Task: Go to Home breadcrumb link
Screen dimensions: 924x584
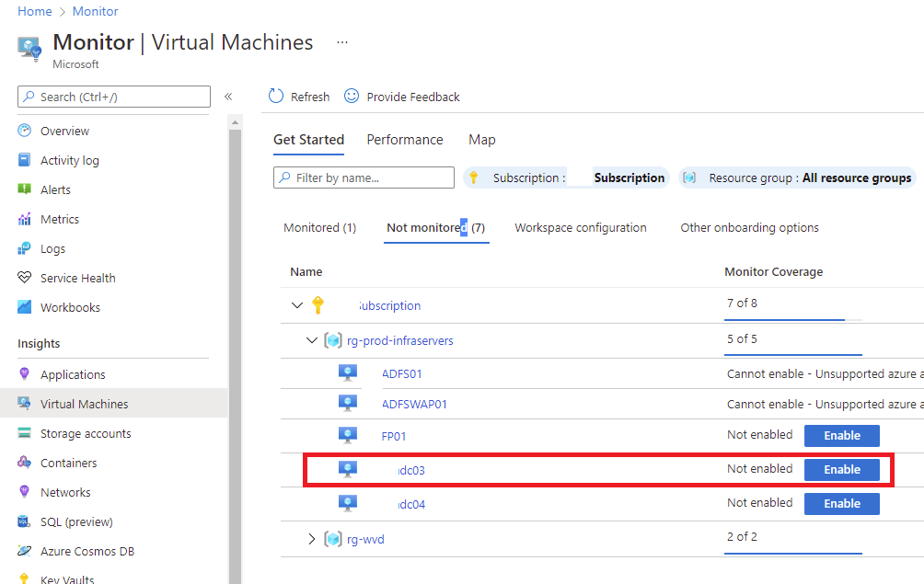Action: (x=35, y=11)
